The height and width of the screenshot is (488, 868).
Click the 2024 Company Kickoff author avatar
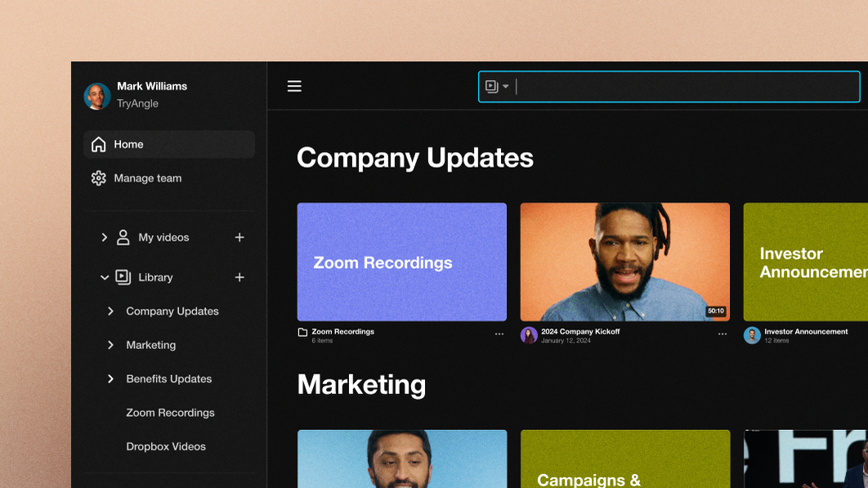[529, 335]
